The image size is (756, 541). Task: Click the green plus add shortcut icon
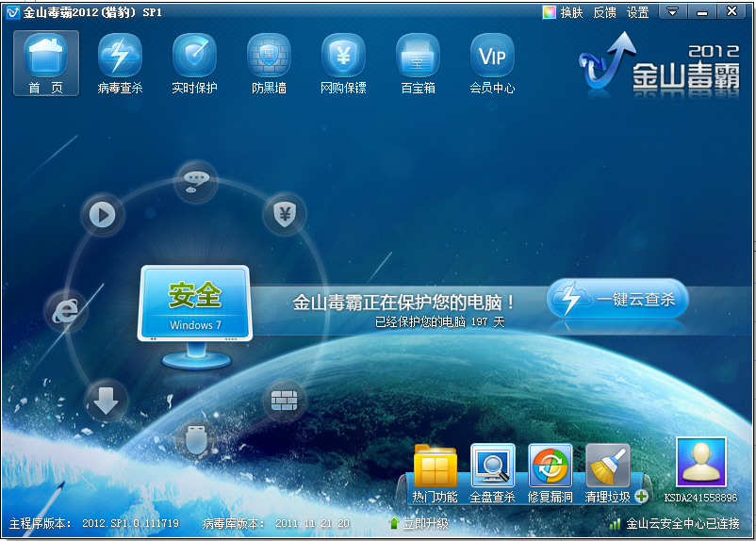(x=642, y=496)
